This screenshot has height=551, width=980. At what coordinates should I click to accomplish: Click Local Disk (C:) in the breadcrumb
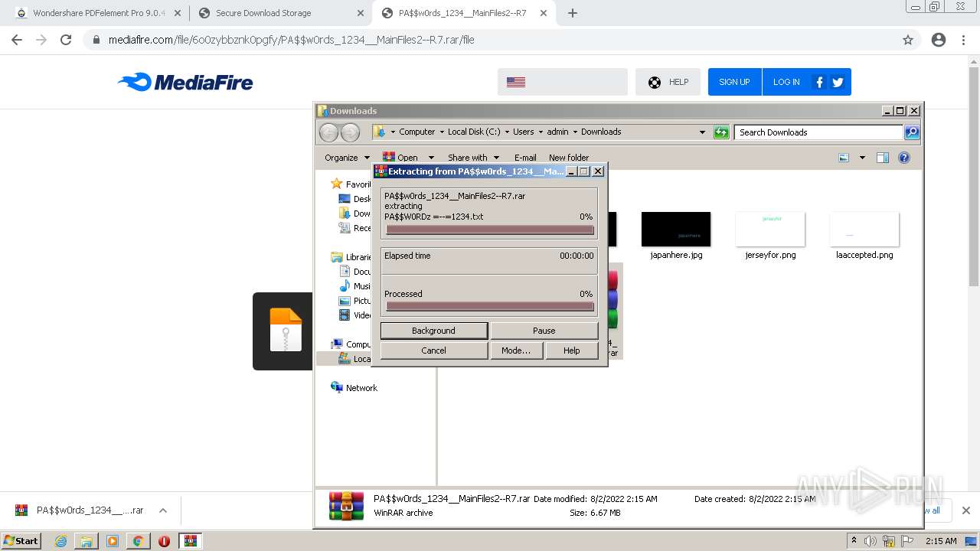[x=474, y=132]
